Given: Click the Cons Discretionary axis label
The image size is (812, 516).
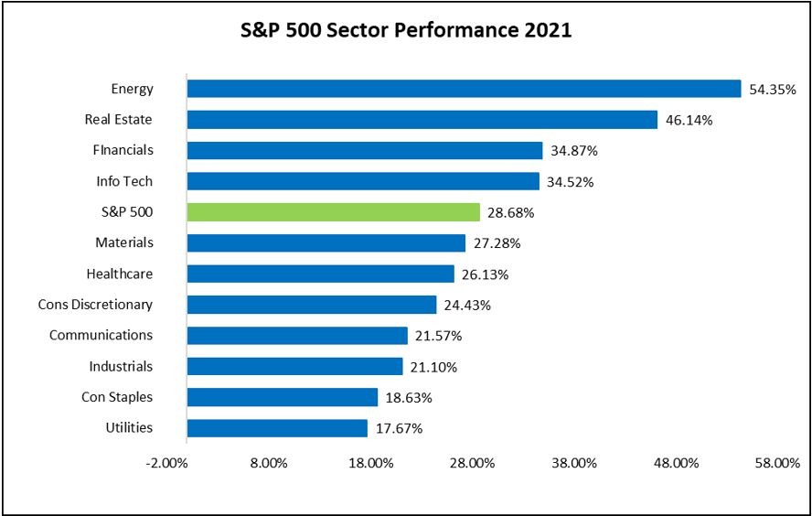Looking at the screenshot, I should pos(95,304).
